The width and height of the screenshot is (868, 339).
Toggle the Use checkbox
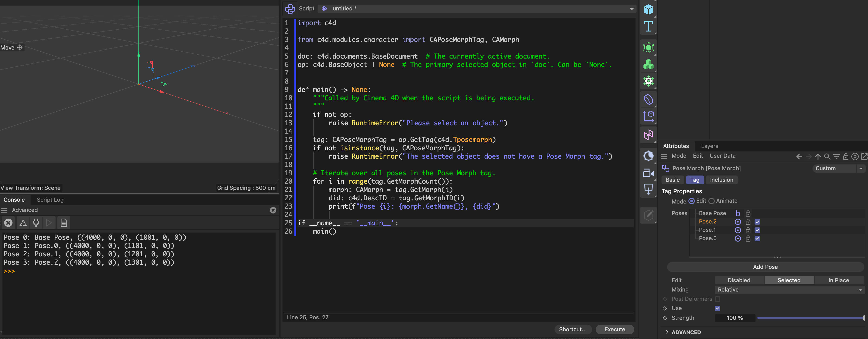pyautogui.click(x=717, y=308)
